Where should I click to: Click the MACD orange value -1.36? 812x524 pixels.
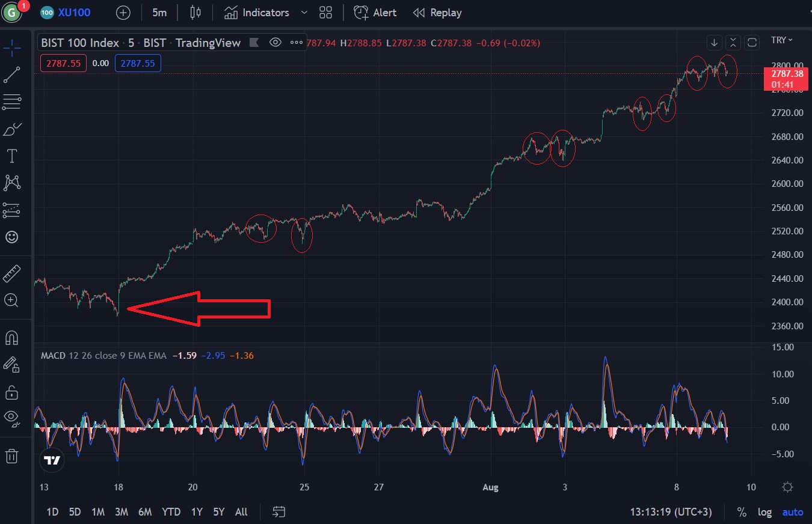pyautogui.click(x=242, y=356)
